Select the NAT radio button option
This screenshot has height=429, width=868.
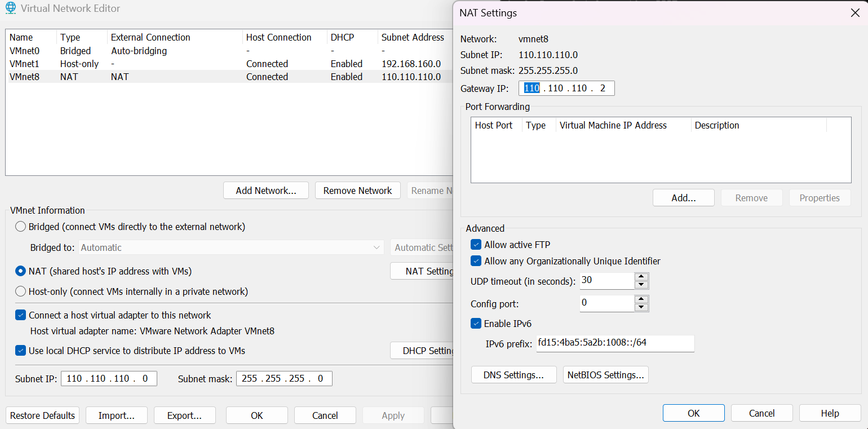(x=21, y=271)
